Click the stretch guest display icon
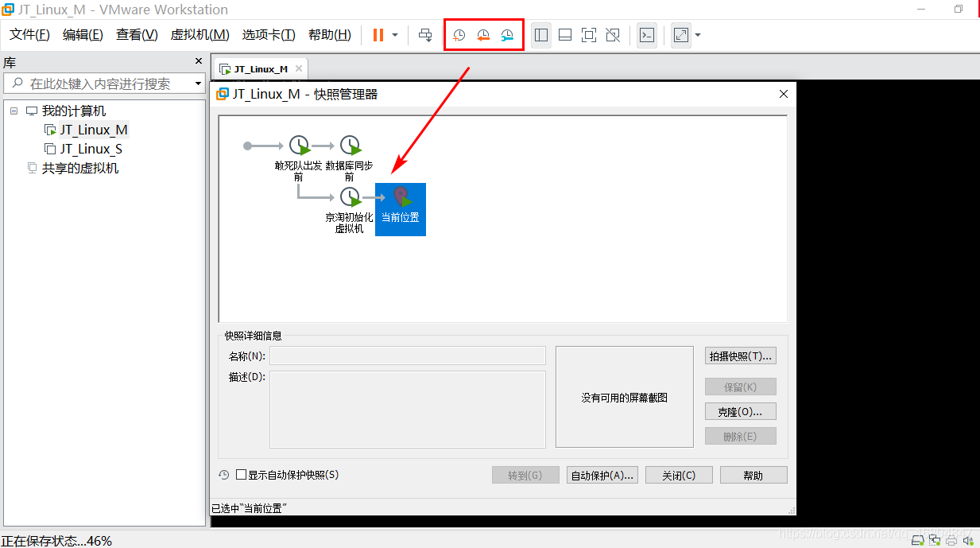The width and height of the screenshot is (980, 548). click(x=681, y=35)
